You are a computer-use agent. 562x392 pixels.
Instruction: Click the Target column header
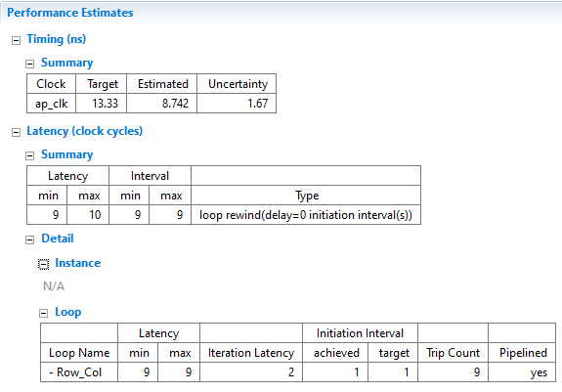[102, 84]
